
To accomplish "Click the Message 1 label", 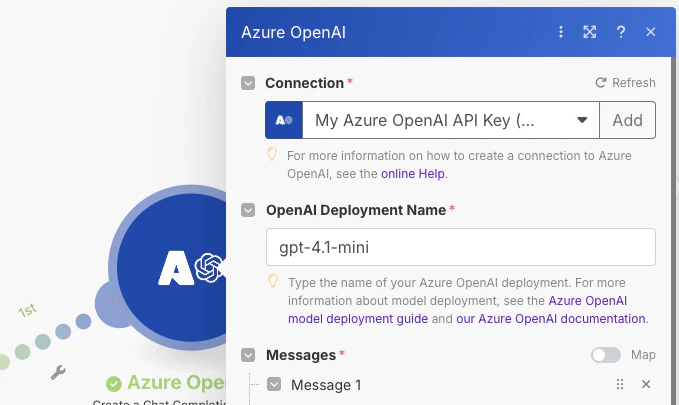I will [326, 385].
